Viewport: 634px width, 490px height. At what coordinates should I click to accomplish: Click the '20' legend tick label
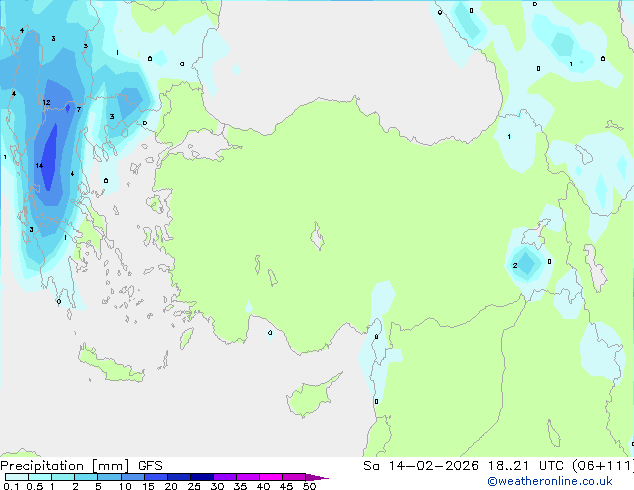171,486
